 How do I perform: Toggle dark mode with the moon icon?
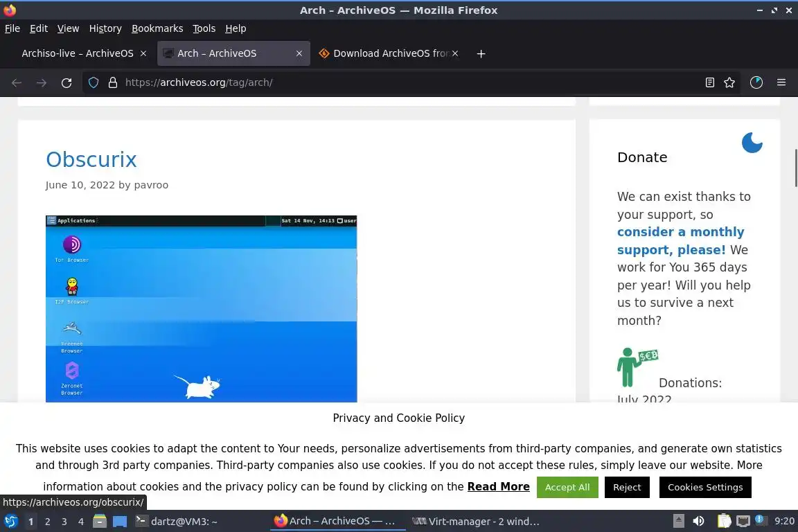[752, 143]
